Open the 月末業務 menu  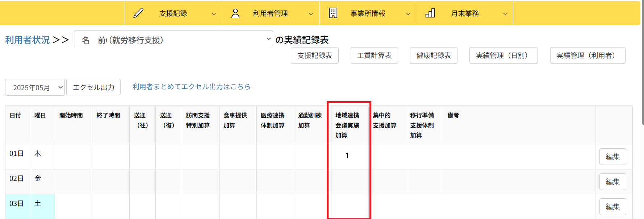point(465,13)
